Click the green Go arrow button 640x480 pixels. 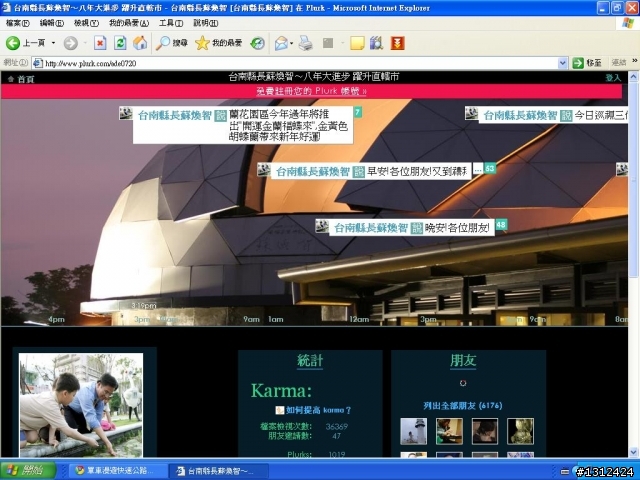(x=578, y=63)
